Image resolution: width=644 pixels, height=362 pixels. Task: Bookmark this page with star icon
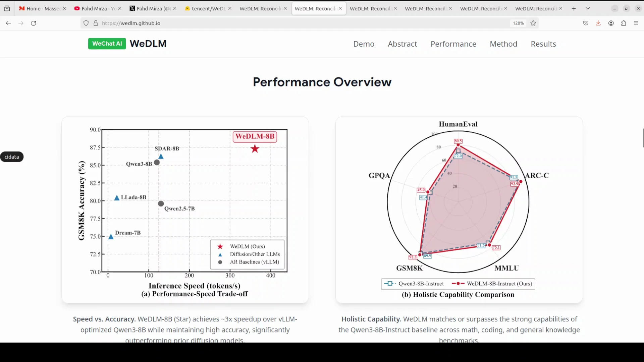click(533, 23)
